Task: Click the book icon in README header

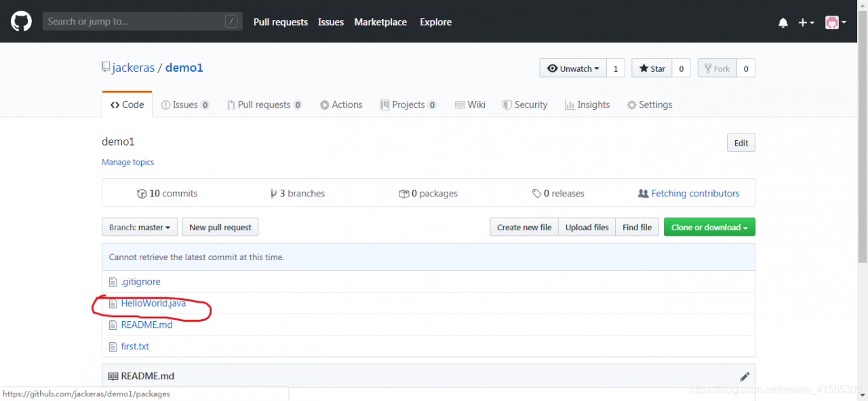Action: pyautogui.click(x=113, y=376)
